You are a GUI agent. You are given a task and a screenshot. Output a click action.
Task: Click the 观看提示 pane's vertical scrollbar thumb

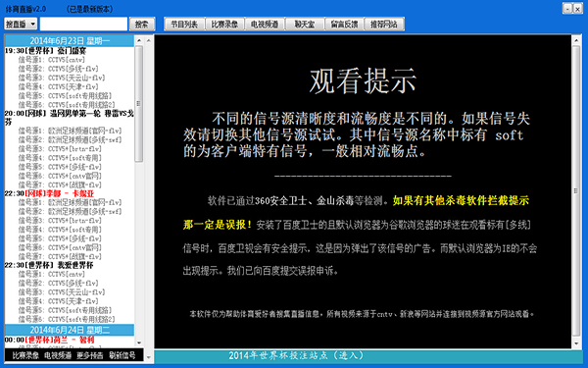point(576,191)
